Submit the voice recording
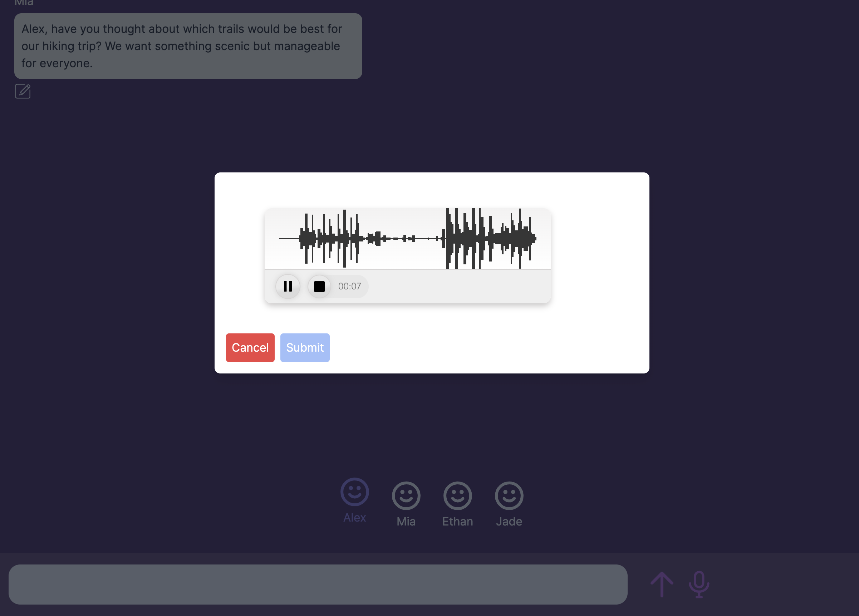The image size is (859, 616). point(305,347)
